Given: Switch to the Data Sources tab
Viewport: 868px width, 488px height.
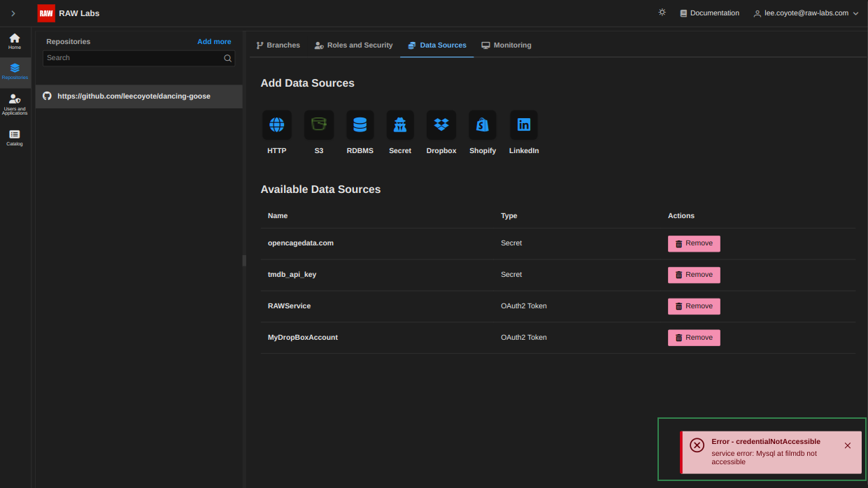Looking at the screenshot, I should (437, 45).
